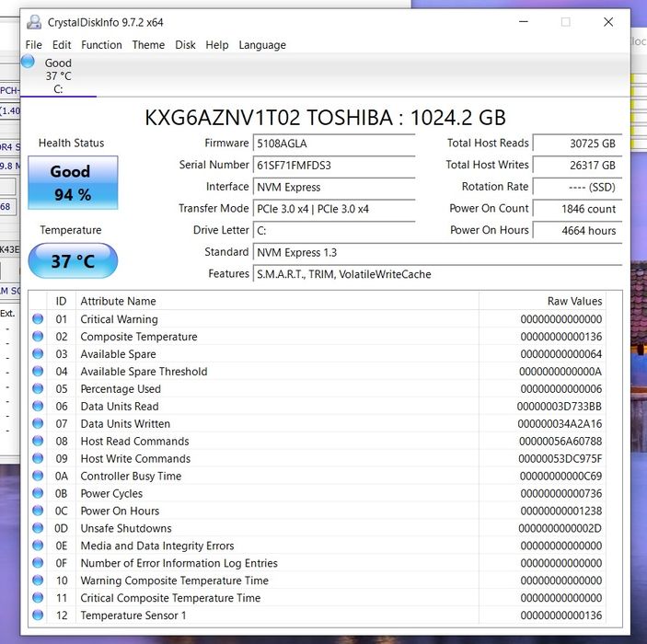Click the Raw Values column header
The height and width of the screenshot is (644, 647).
[x=542, y=301]
